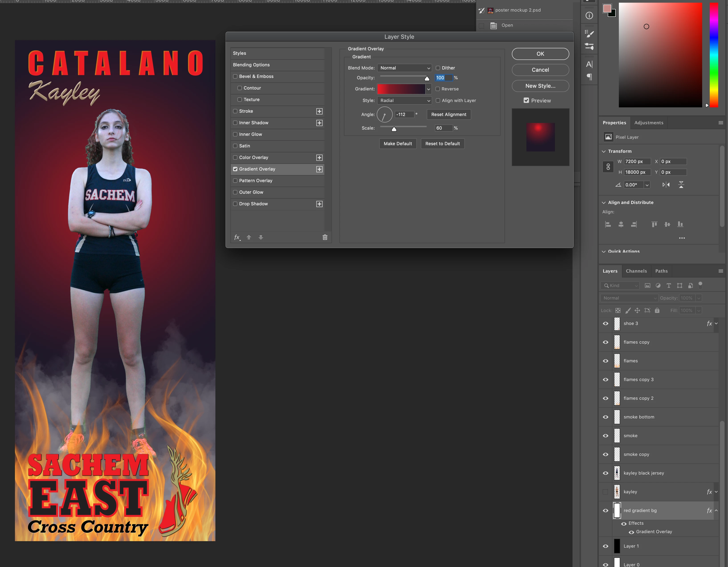This screenshot has width=728, height=567.
Task: Align horizontal centers icon in Properties
Action: (x=621, y=224)
